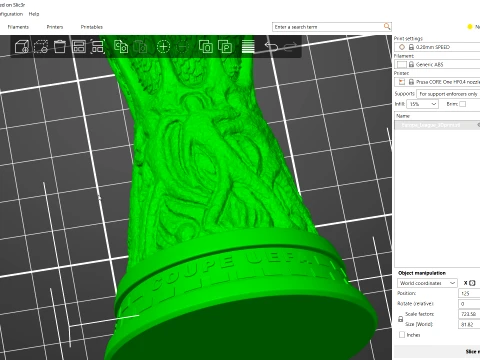Viewport: 480px width, 360px height.
Task: Select the highlighted object row in list
Action: [437, 125]
